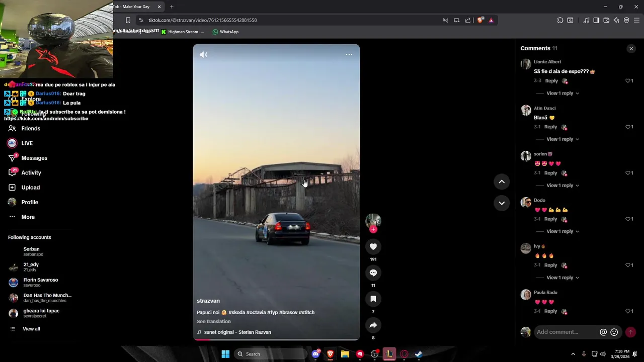Image resolution: width=644 pixels, height=362 pixels.
Task: Mute the TikTok video sound
Action: (203, 55)
